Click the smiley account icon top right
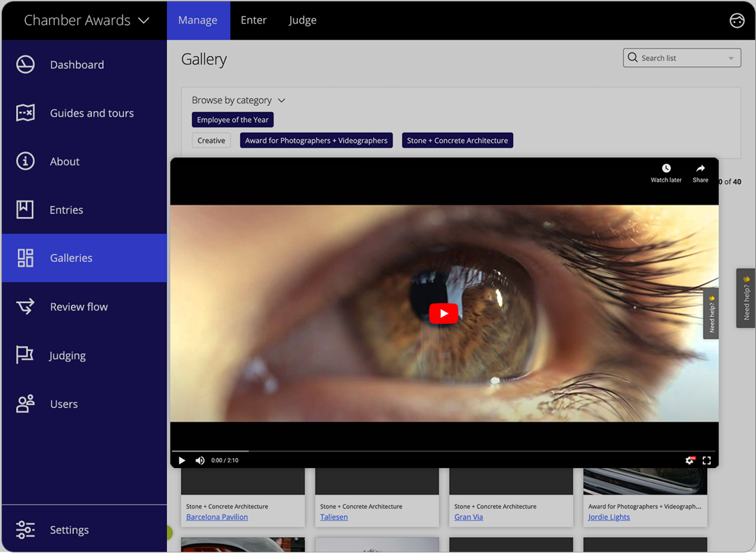Screen dimensions: 756x555 pos(737,20)
